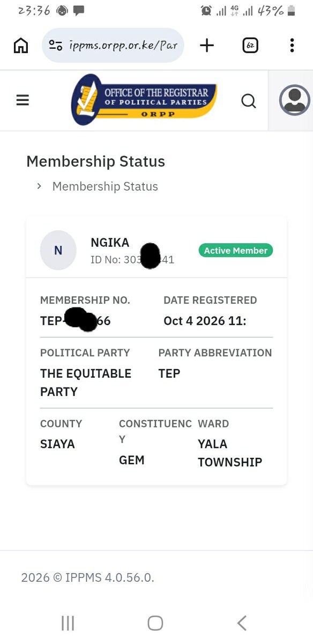Screen dimensions: 313x644
Task: Click the Membership Status breadcrumb link
Action: point(105,187)
